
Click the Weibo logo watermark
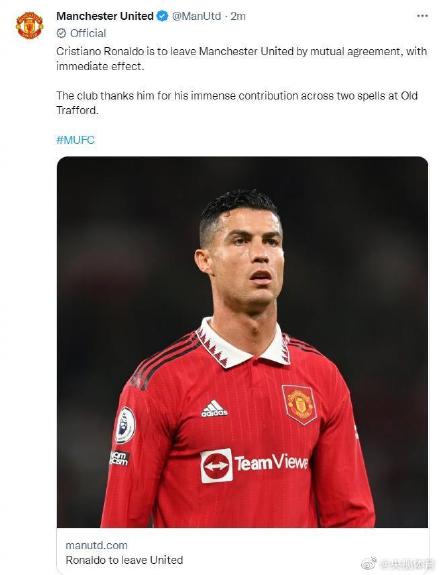click(368, 563)
